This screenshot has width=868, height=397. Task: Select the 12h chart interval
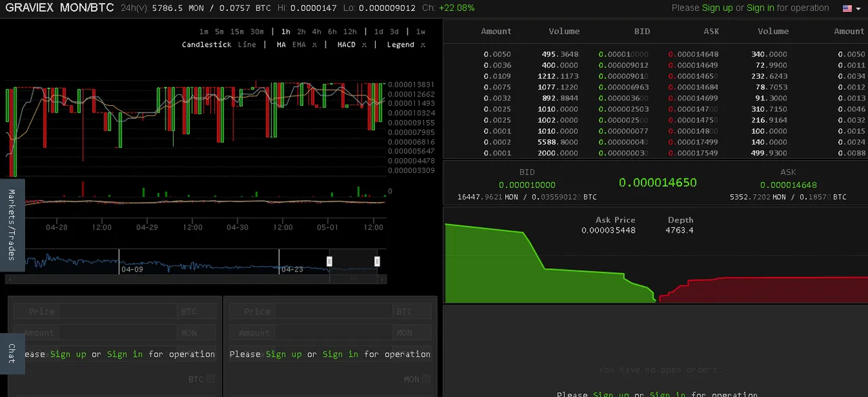tap(350, 31)
